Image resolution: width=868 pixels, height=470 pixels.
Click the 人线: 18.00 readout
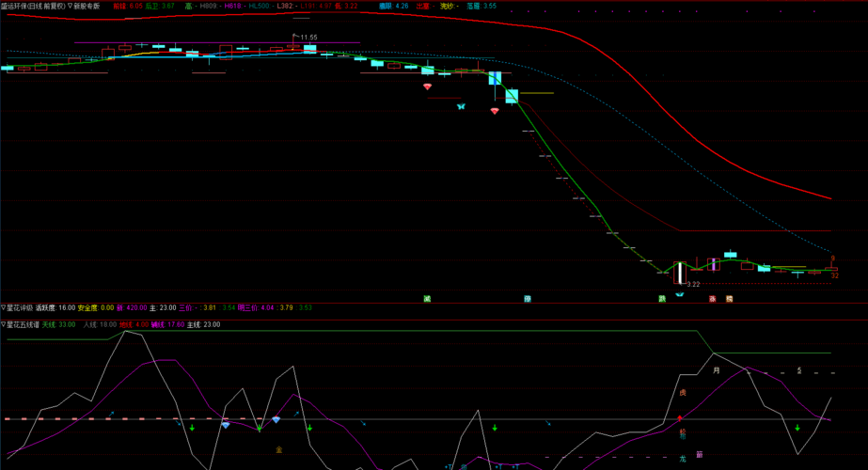click(101, 325)
